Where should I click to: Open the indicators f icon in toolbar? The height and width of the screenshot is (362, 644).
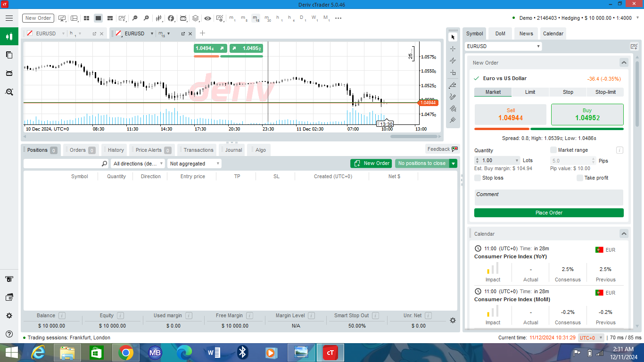pos(171,18)
